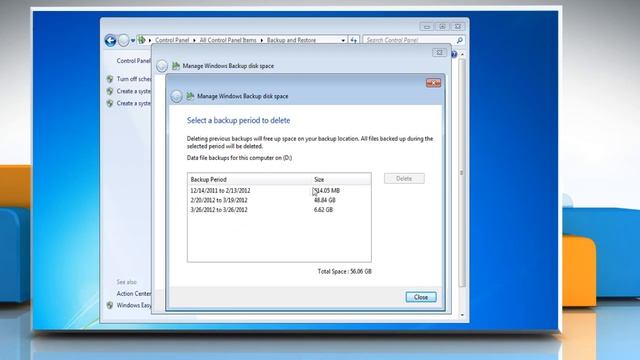Click the backup icon in the rear dialog title
640x360 pixels.
[176, 66]
